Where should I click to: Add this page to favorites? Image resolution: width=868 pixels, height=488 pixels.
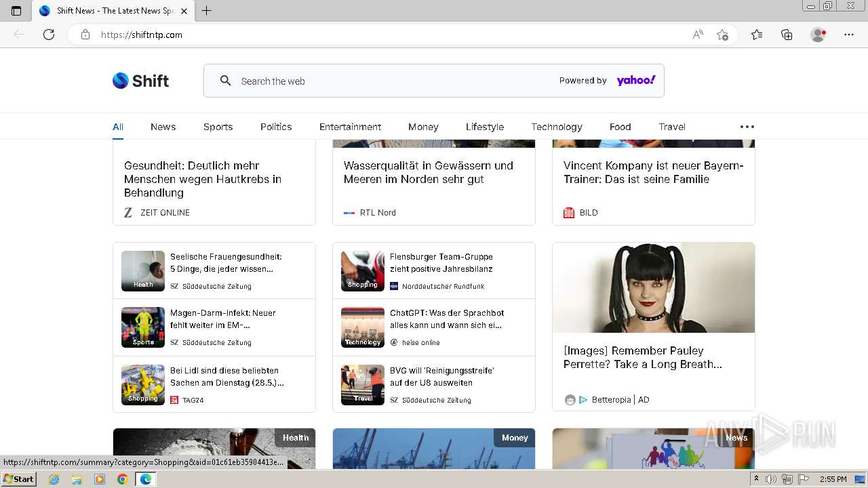(722, 35)
